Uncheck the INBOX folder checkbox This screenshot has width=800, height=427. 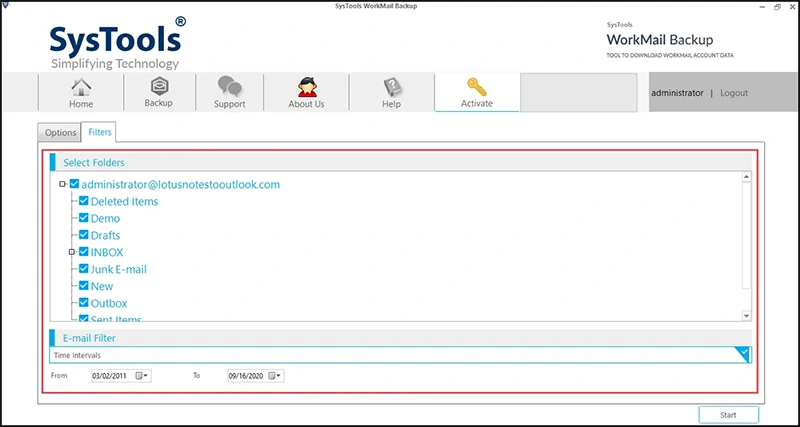(x=84, y=252)
